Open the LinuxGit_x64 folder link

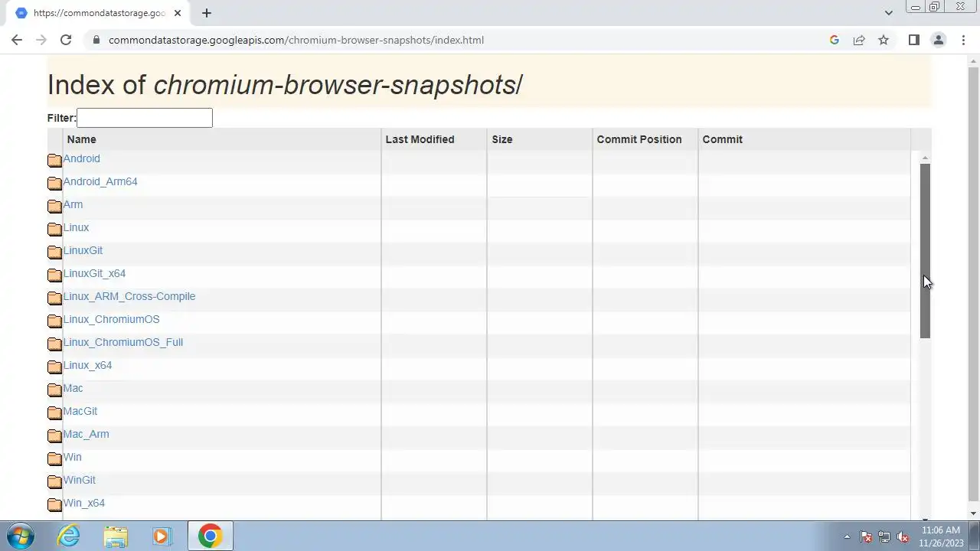(x=94, y=273)
